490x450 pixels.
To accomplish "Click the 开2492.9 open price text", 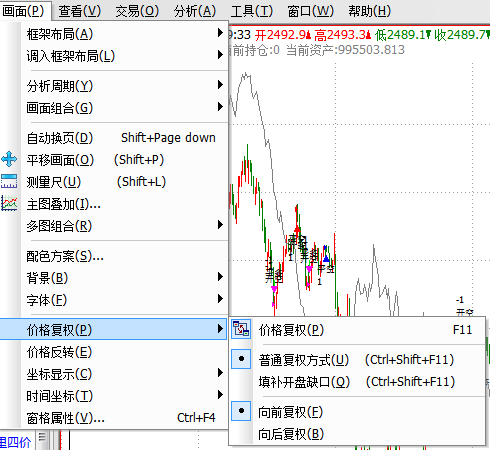I will (x=283, y=35).
